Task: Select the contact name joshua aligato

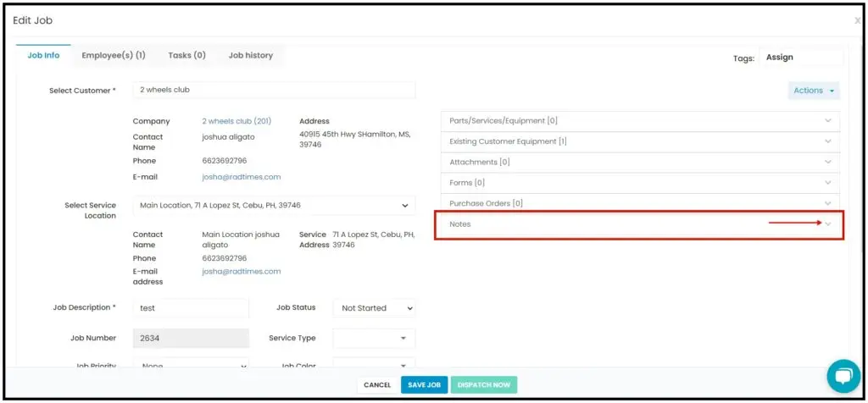Action: [228, 137]
